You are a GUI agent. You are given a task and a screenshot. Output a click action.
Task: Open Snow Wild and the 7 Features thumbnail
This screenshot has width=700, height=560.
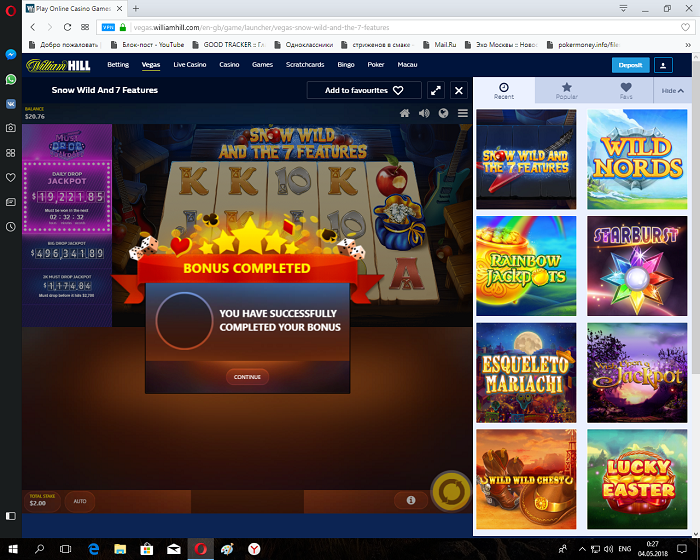(x=526, y=159)
